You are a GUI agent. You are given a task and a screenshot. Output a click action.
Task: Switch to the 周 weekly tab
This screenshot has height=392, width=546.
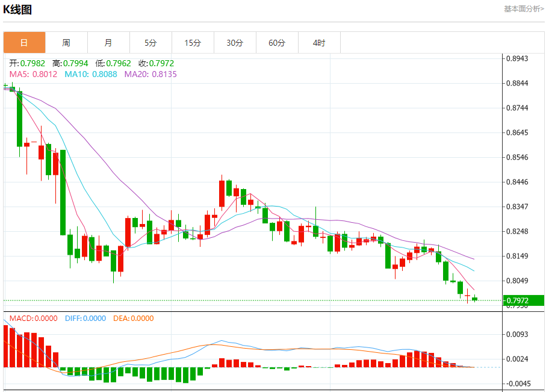tap(66, 43)
